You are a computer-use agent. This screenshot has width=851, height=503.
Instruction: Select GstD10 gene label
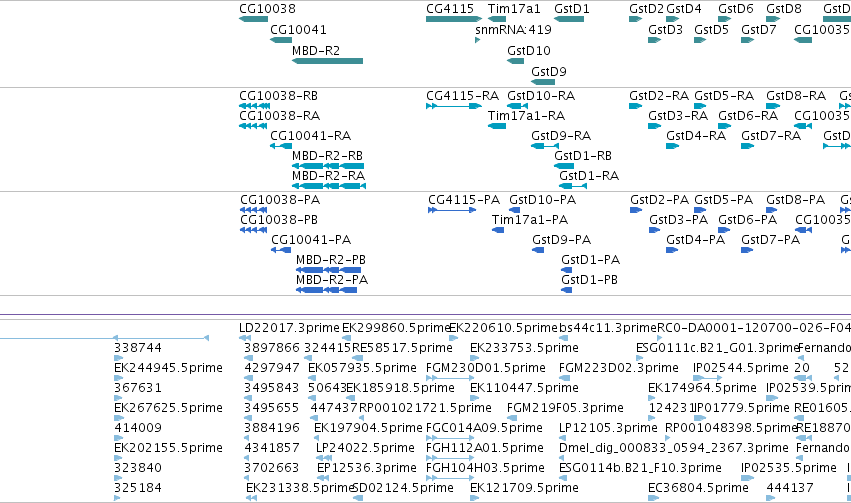529,50
